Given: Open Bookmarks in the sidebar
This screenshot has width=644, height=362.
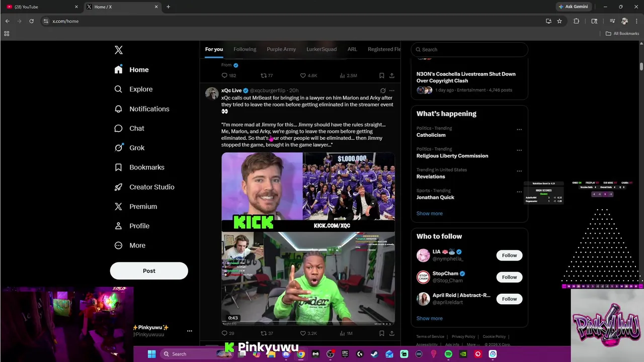Looking at the screenshot, I should (140, 167).
